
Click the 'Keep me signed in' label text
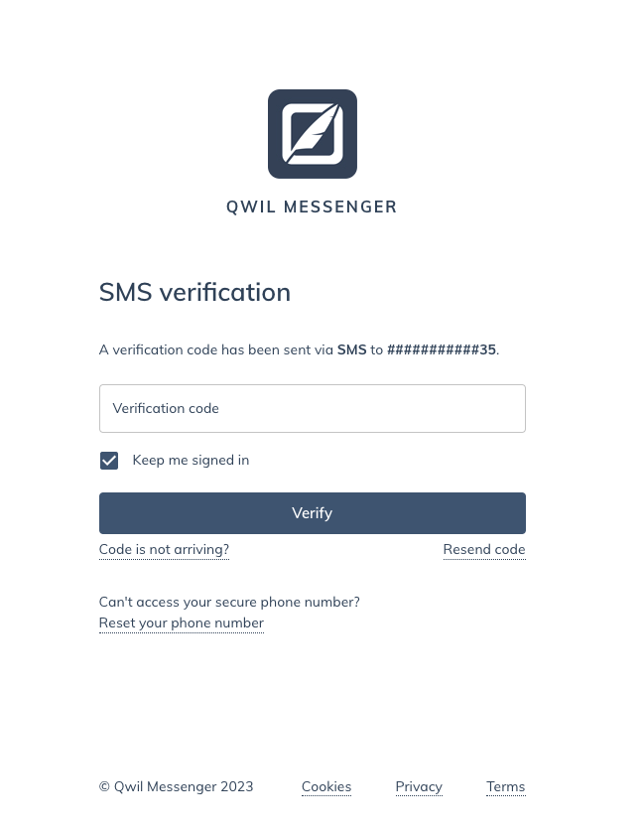click(x=191, y=460)
